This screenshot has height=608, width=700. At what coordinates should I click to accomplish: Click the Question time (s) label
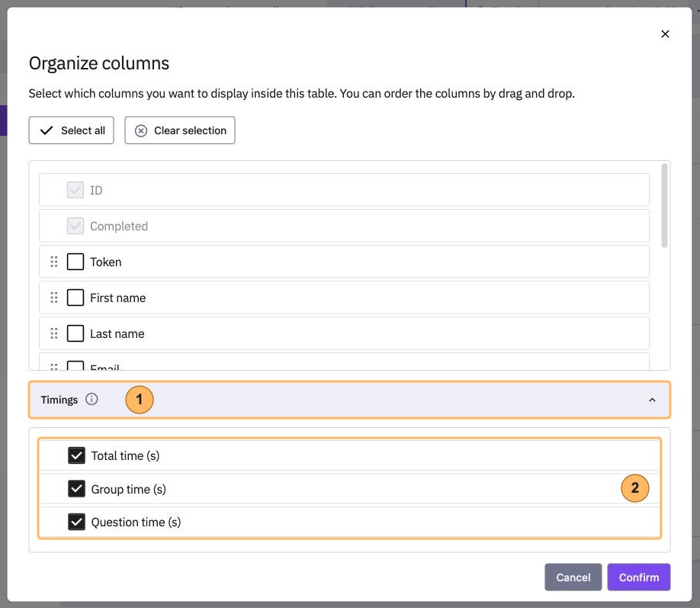[x=136, y=523]
